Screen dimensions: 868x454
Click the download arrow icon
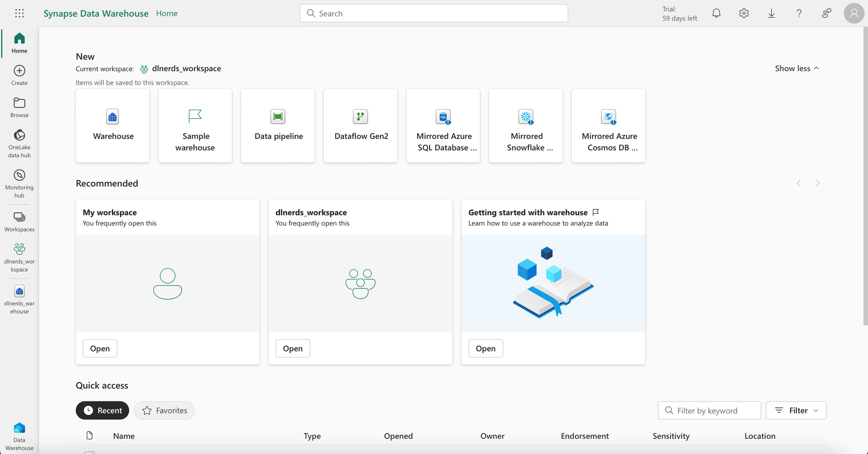pos(771,13)
